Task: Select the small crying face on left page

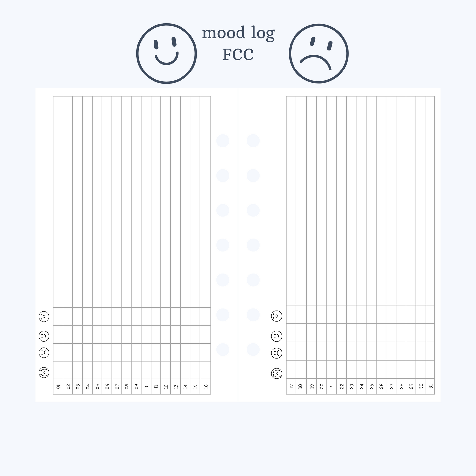Action: click(44, 373)
